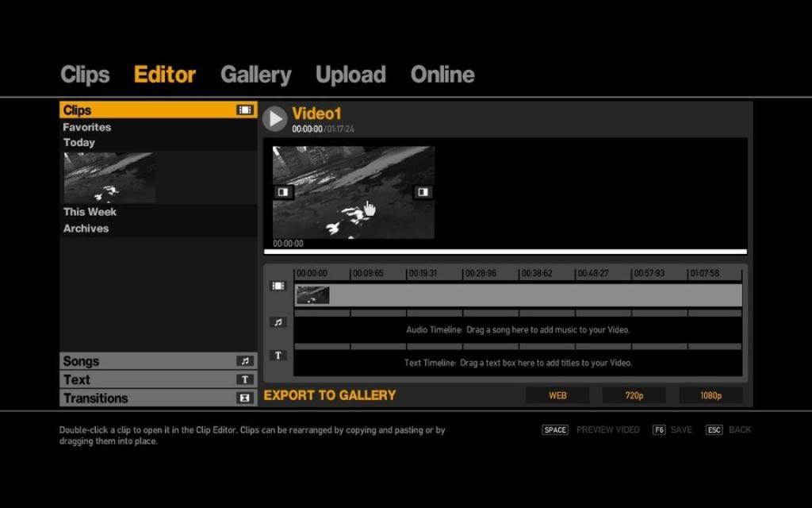
Task: Click Export to Gallery
Action: point(330,395)
